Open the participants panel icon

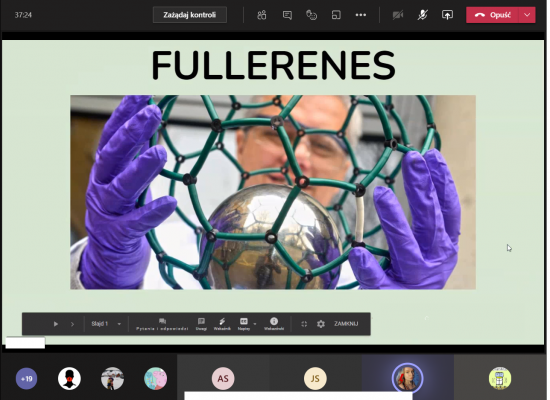coord(262,15)
